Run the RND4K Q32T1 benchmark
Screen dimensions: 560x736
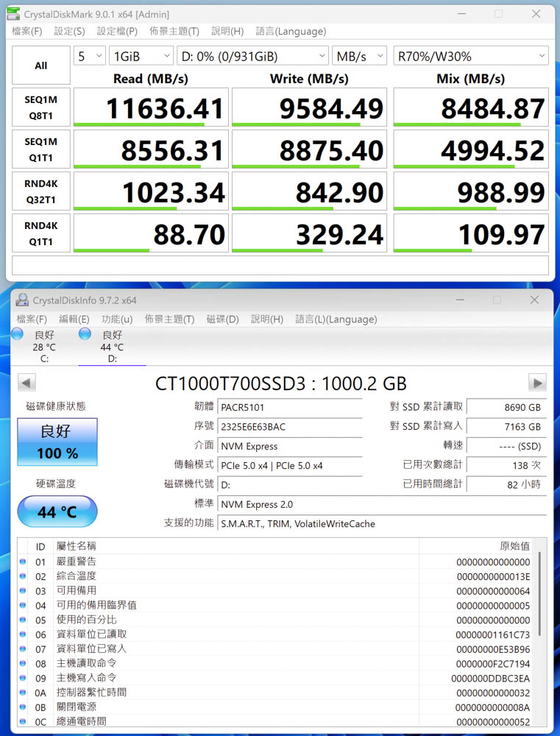(41, 192)
